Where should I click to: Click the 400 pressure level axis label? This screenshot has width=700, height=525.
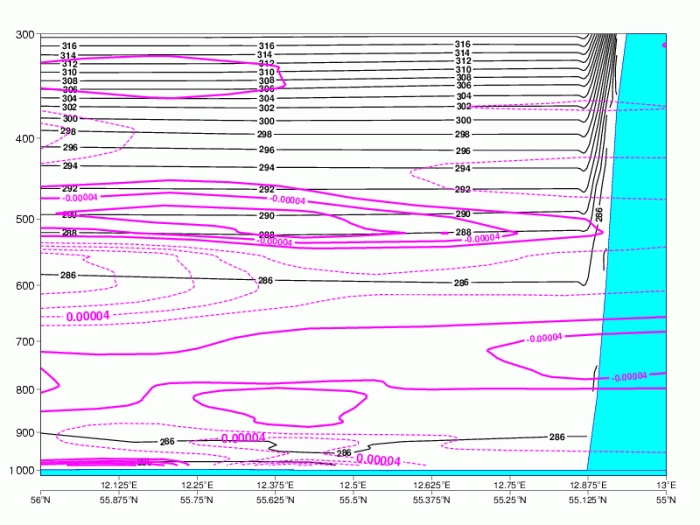(23, 139)
